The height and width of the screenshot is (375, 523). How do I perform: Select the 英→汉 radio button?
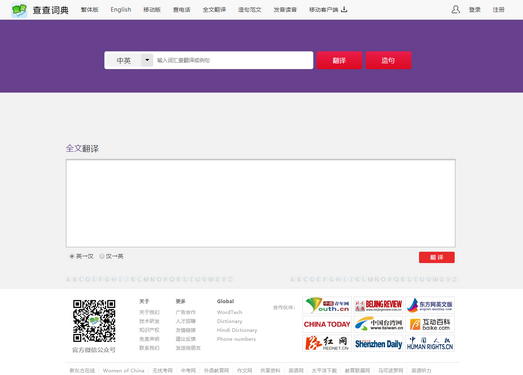(72, 256)
